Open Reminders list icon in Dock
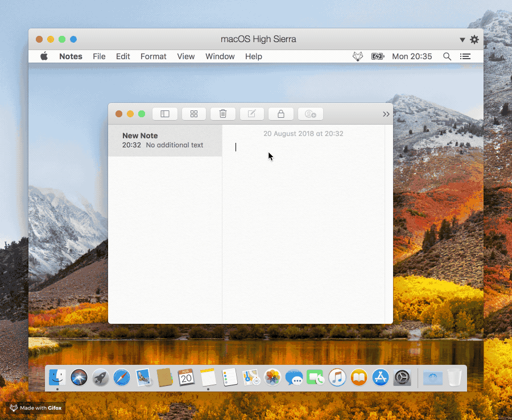The height and width of the screenshot is (420, 512). pyautogui.click(x=230, y=377)
